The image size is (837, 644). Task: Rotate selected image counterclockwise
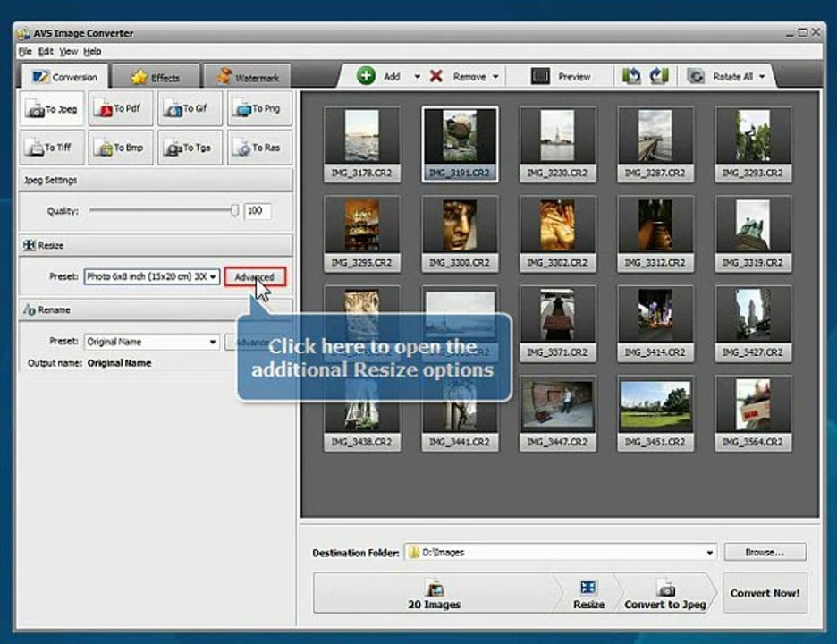pos(631,76)
